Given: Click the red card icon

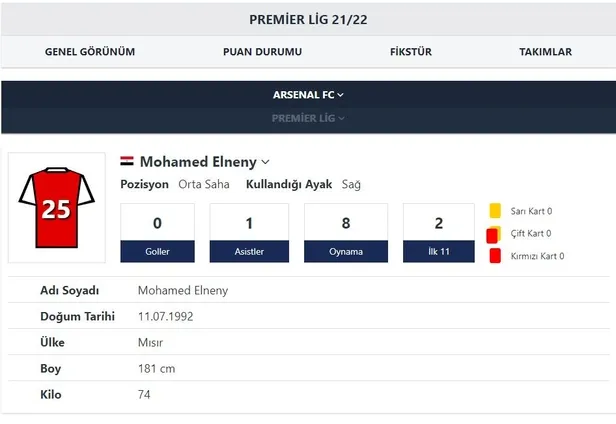Looking at the screenshot, I should [x=495, y=256].
